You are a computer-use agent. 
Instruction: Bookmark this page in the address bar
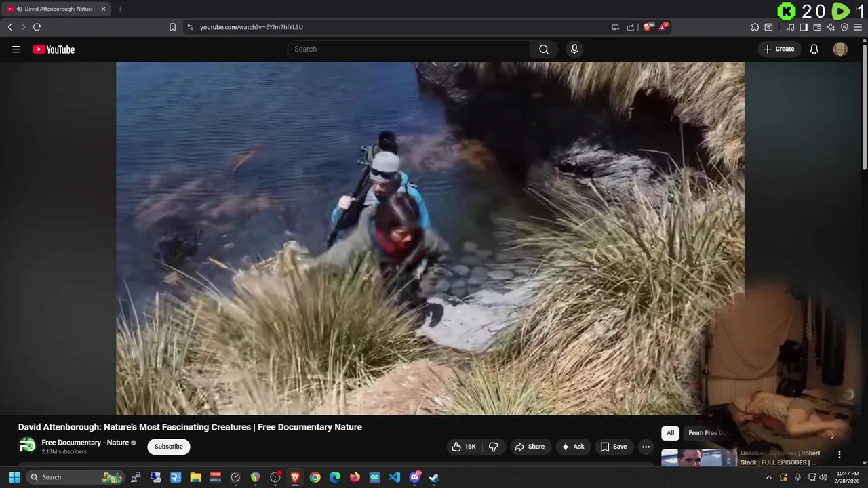172,27
